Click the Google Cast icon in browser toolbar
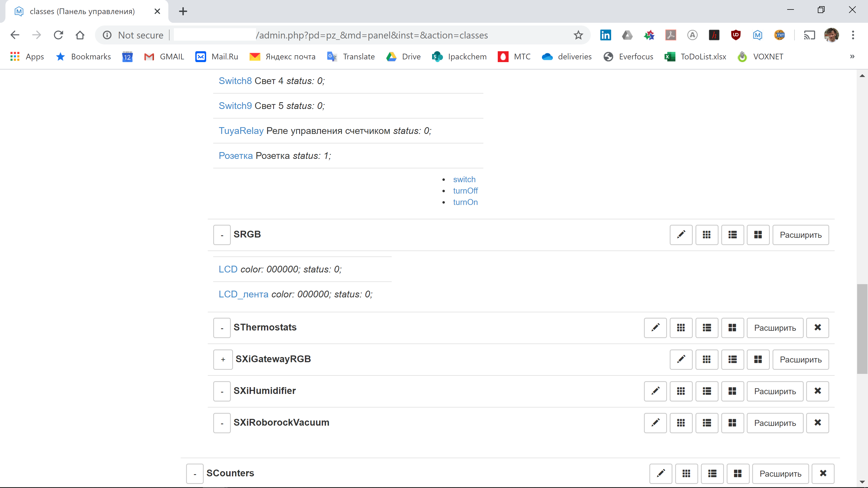Image resolution: width=868 pixels, height=488 pixels. coord(810,35)
